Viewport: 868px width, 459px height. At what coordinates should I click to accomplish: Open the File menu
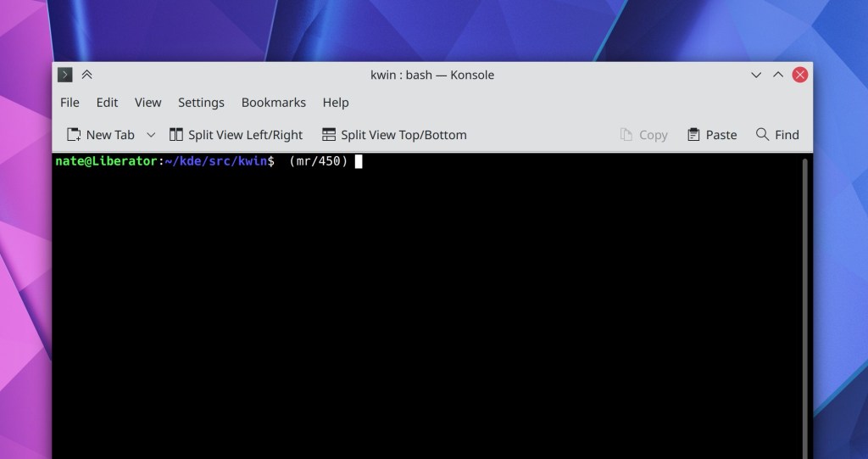click(70, 103)
